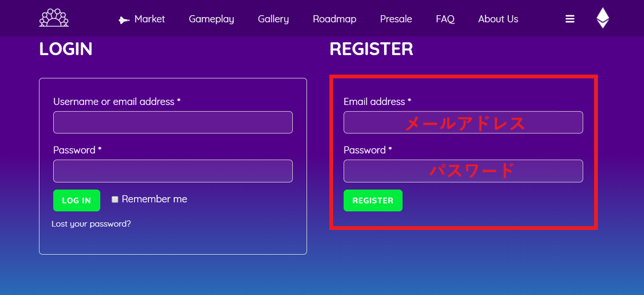Viewport: 644px width, 295px height.
Task: Select the register Password field
Action: [463, 171]
